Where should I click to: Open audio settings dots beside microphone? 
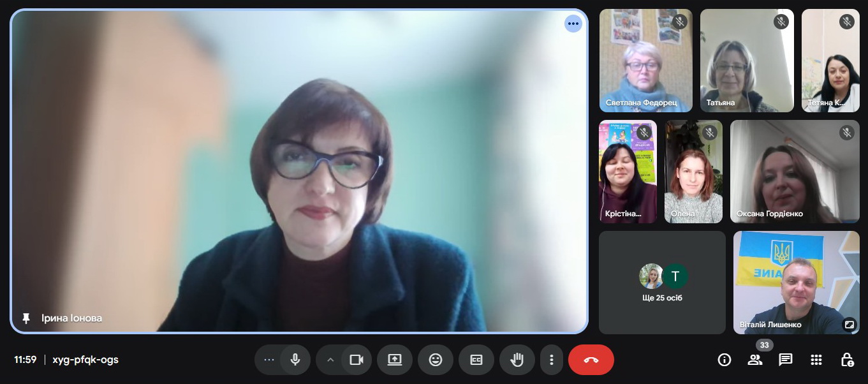[269, 360]
